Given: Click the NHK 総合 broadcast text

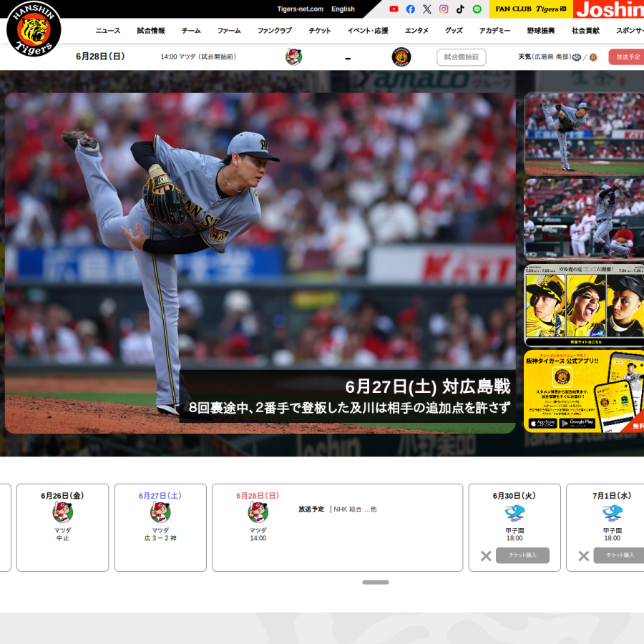Looking at the screenshot, I should [355, 509].
